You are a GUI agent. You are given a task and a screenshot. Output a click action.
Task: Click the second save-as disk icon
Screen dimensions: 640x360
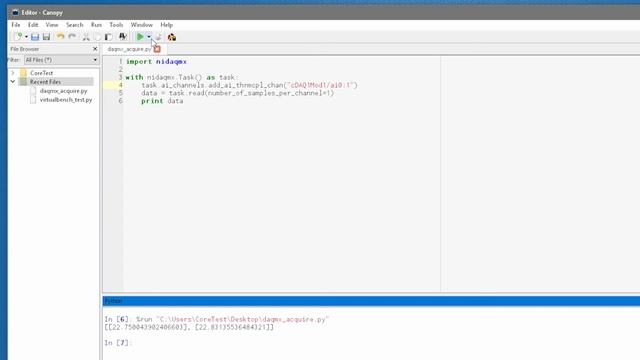(47, 37)
